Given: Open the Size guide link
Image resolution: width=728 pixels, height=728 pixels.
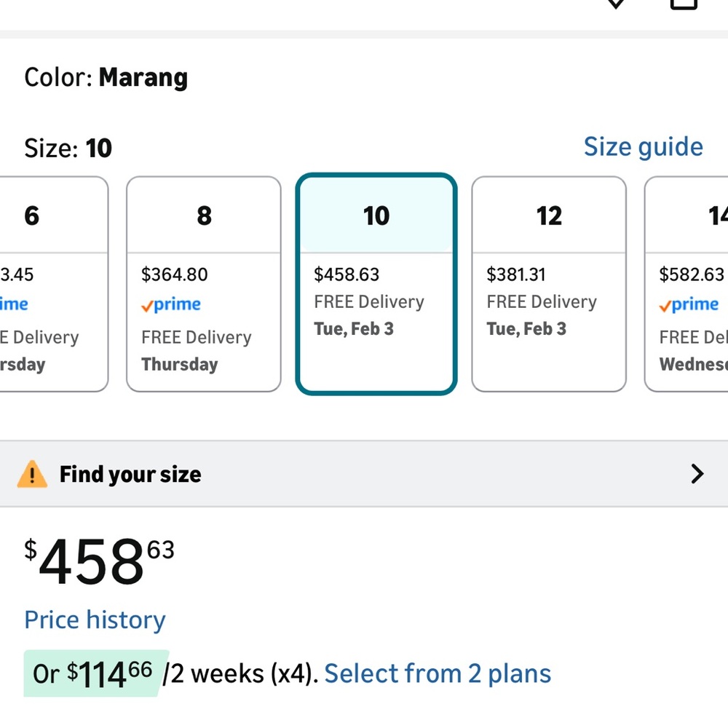Looking at the screenshot, I should pos(644,147).
